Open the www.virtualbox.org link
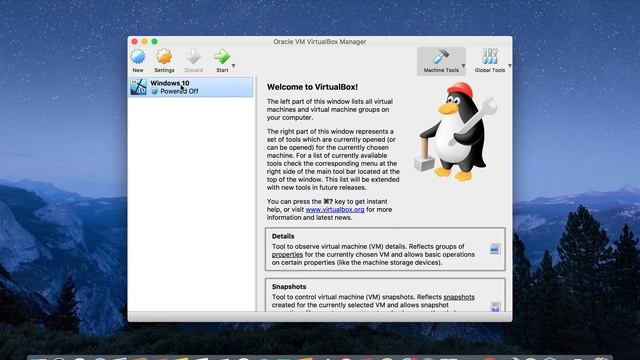640x360 pixels. point(335,209)
